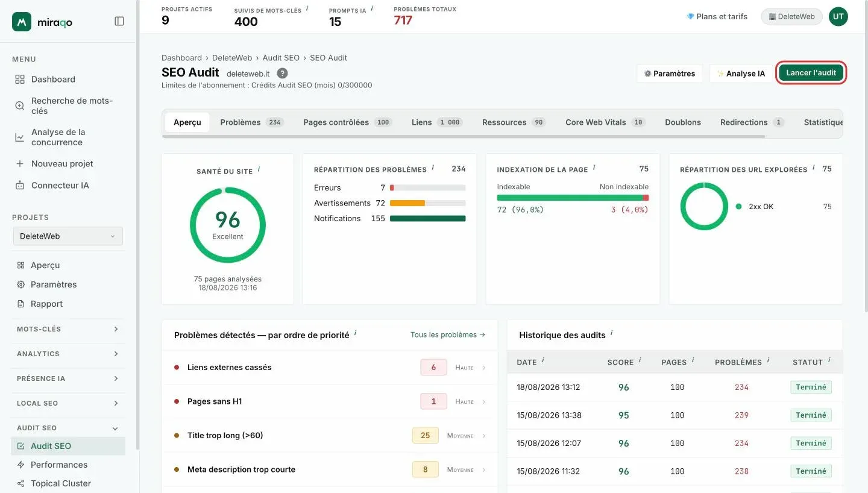Click the DeleteWeb workspace button in header
The width and height of the screenshot is (868, 493).
[791, 17]
